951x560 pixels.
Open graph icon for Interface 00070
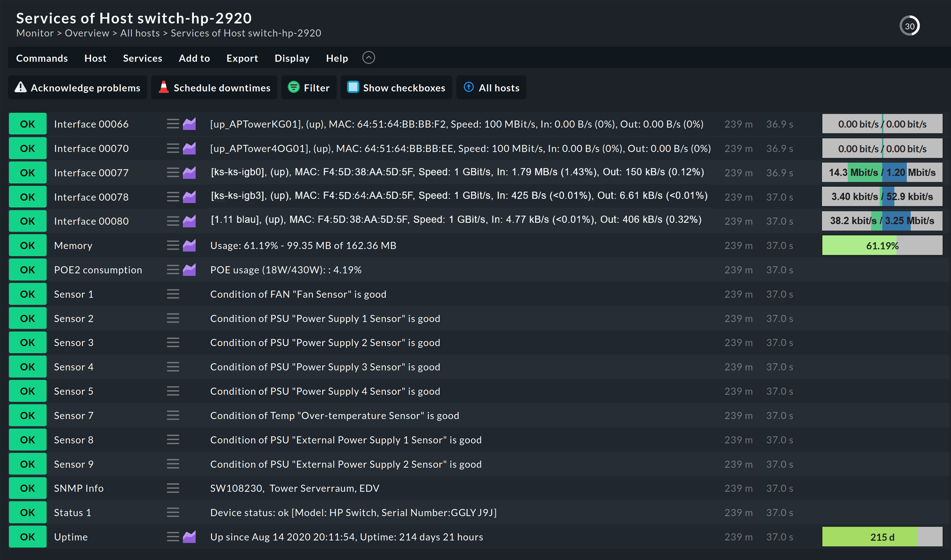(189, 148)
